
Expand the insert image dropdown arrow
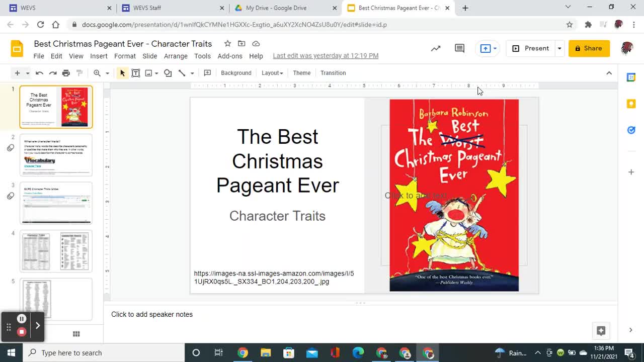156,73
